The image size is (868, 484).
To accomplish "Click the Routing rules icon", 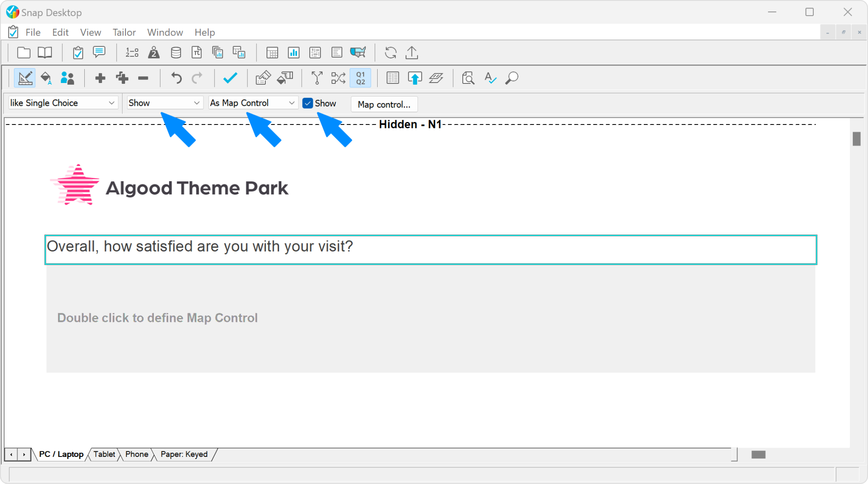I will click(316, 78).
